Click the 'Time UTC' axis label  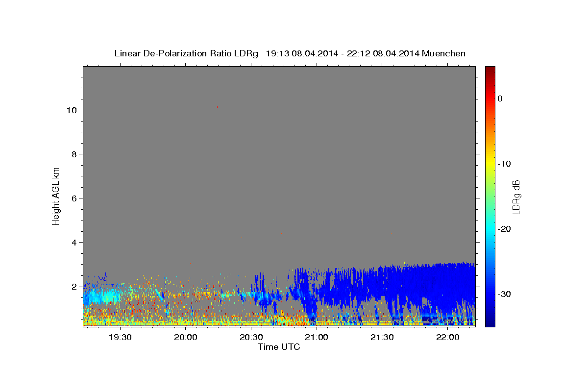(x=279, y=347)
